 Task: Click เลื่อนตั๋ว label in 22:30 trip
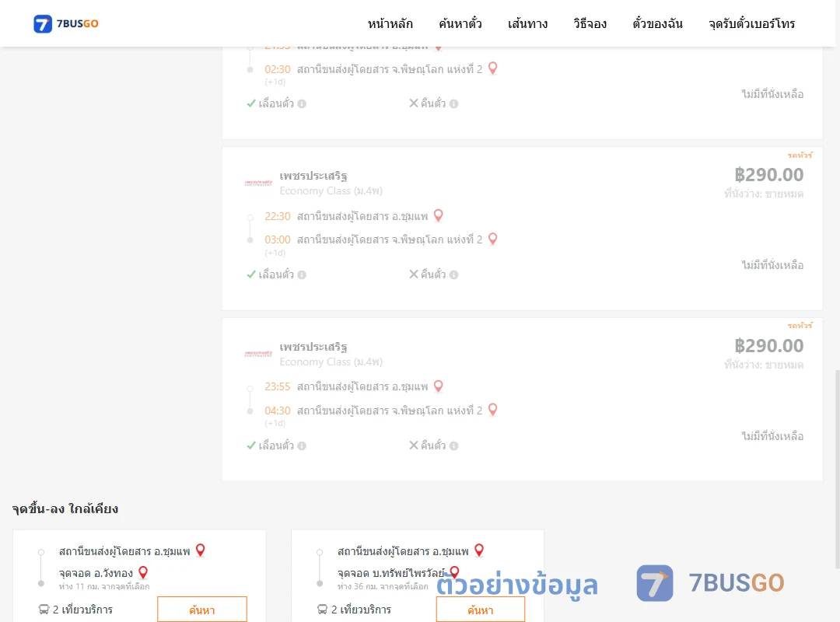tap(276, 274)
